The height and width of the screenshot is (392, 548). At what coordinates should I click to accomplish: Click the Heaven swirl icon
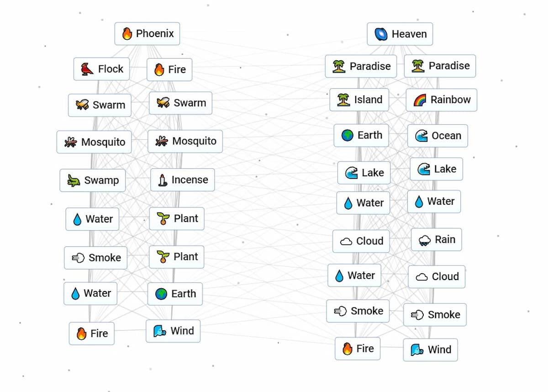[x=381, y=34]
